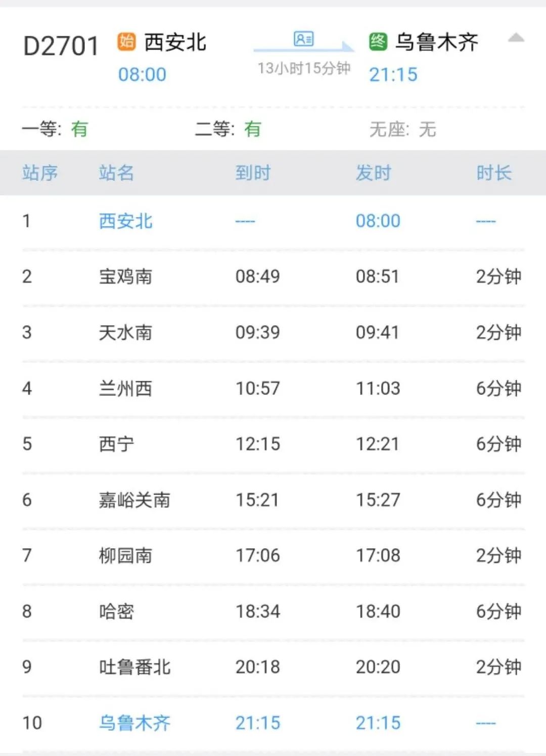Tap the passenger ID card icon

[x=304, y=39]
